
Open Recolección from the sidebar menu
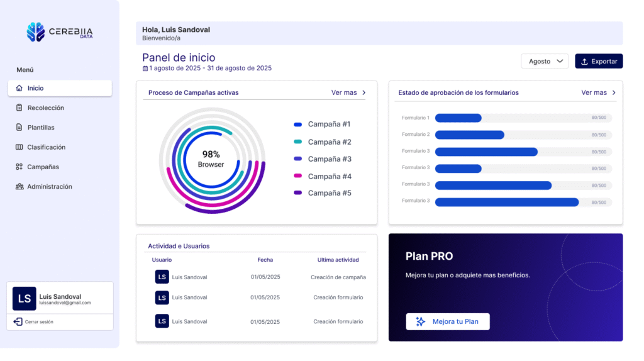click(45, 108)
